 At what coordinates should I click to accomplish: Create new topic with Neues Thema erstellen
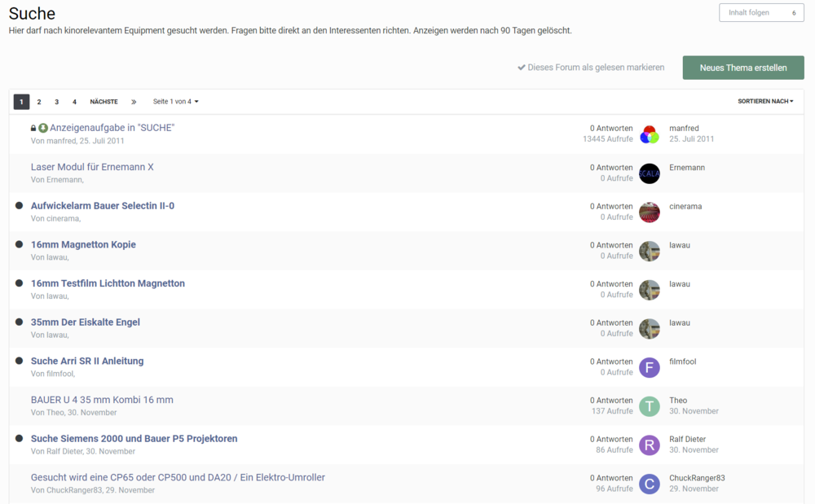tap(742, 68)
